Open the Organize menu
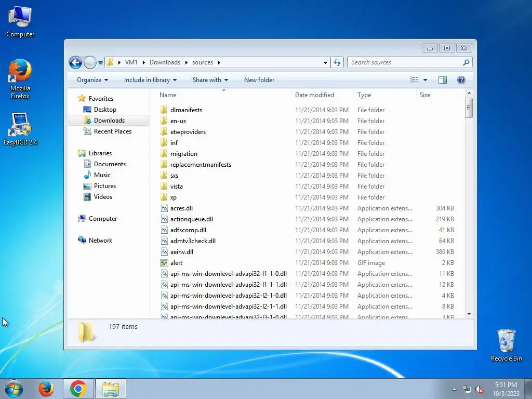This screenshot has height=399, width=532. click(x=92, y=80)
